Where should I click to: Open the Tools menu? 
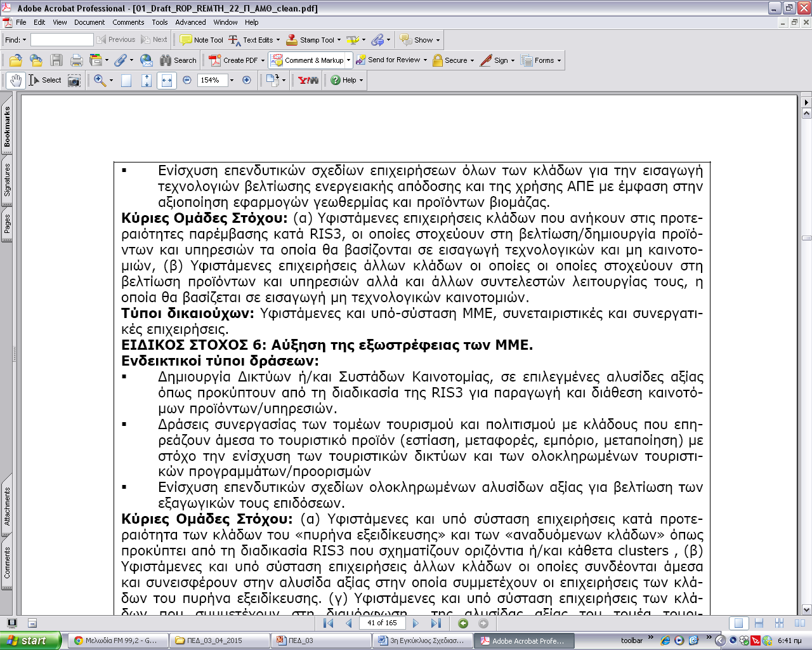click(160, 22)
